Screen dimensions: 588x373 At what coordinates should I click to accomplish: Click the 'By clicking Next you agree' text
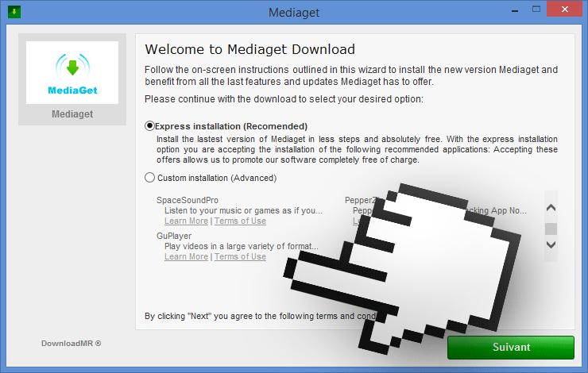coord(261,316)
